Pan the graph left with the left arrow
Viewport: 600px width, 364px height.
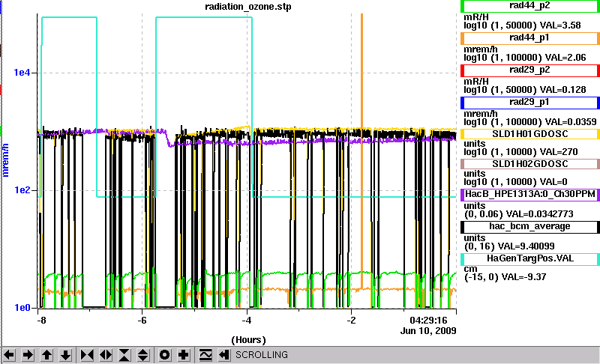[9, 355]
